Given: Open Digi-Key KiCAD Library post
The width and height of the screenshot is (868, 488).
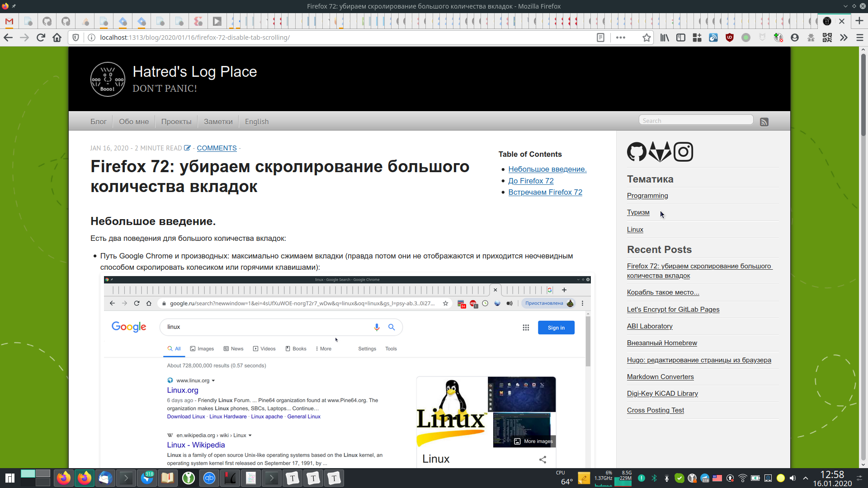Looking at the screenshot, I should (662, 394).
